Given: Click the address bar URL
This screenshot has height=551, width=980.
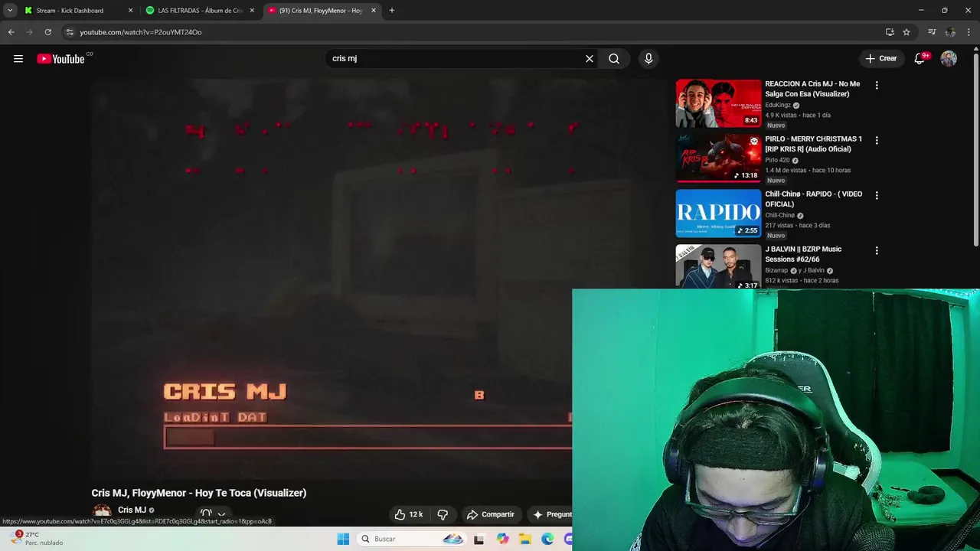Looking at the screenshot, I should 141,32.
